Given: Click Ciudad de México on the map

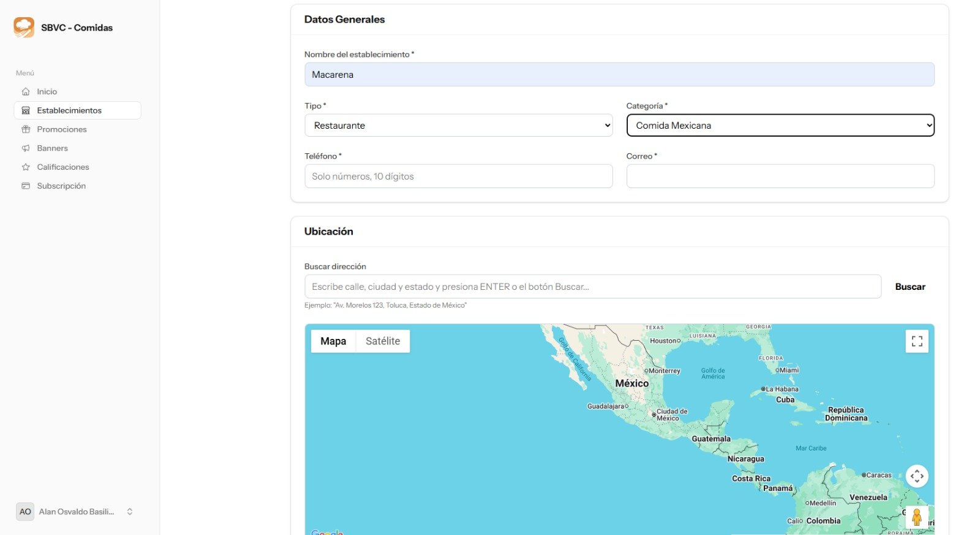Looking at the screenshot, I should click(x=669, y=415).
